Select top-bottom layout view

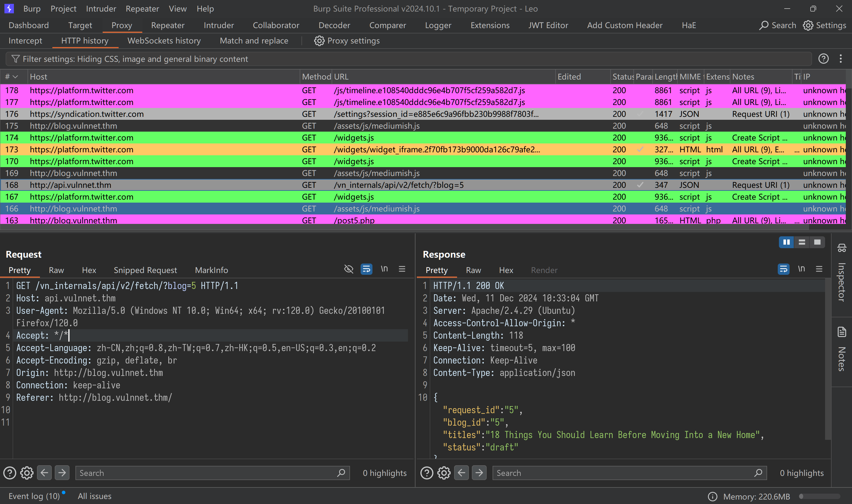tap(802, 242)
